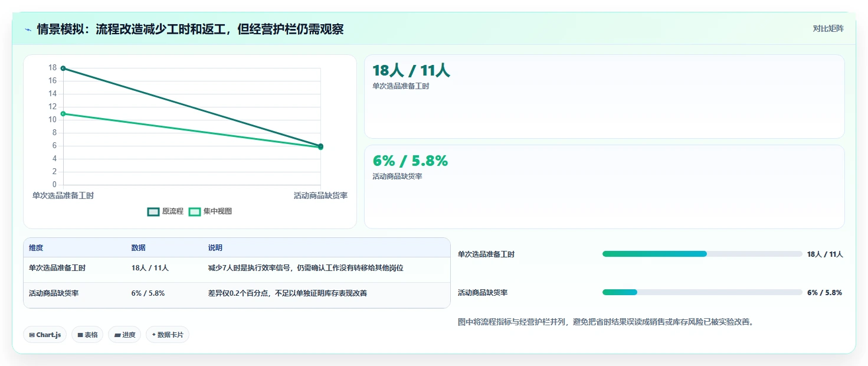Click the 减少7人时是执行效率信号 explanation cell
This screenshot has height=366, width=868.
click(x=306, y=268)
